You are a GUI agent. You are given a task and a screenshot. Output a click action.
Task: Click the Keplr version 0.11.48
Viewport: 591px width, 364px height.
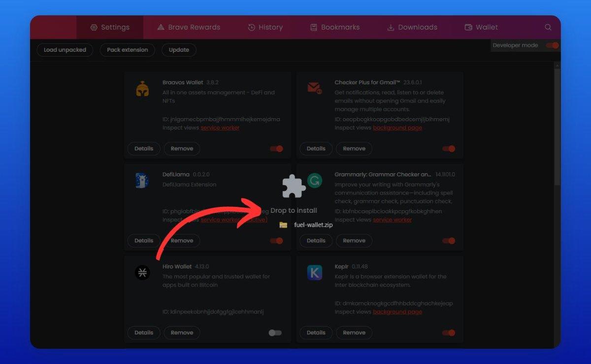tap(361, 267)
